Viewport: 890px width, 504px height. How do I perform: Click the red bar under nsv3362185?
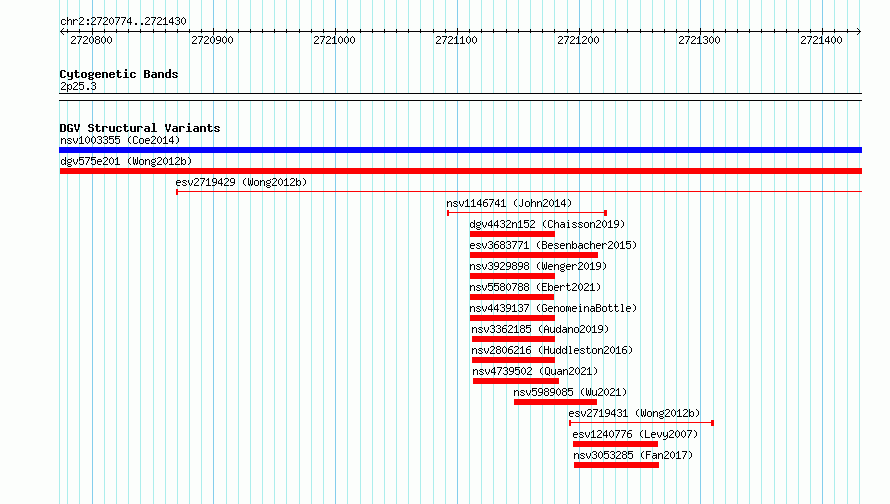(x=513, y=339)
